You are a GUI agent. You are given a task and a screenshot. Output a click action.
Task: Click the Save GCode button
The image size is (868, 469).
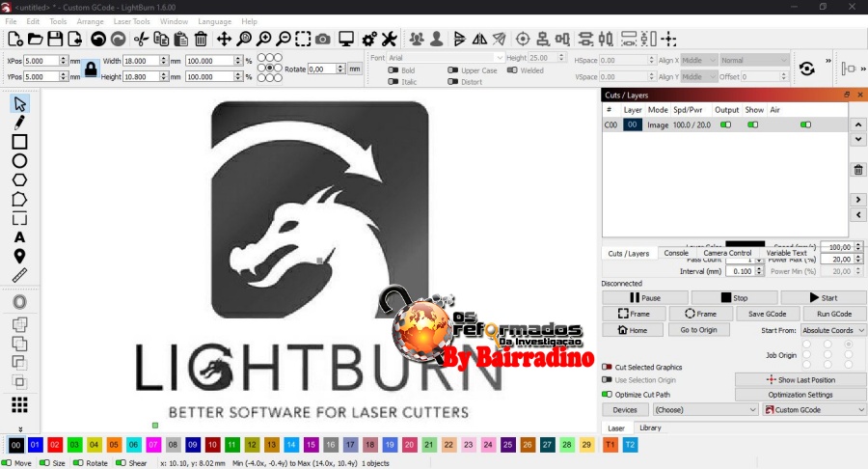point(768,314)
